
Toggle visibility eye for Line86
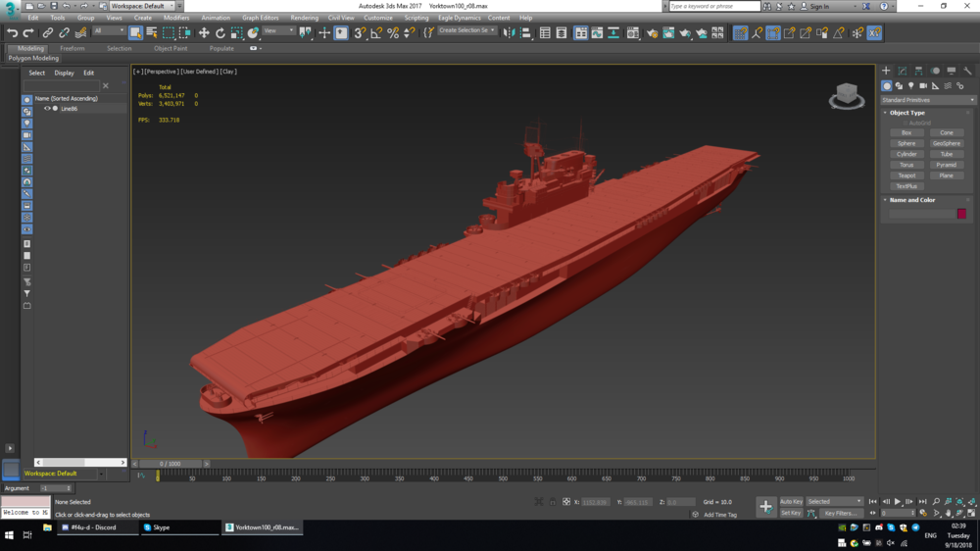click(x=47, y=108)
